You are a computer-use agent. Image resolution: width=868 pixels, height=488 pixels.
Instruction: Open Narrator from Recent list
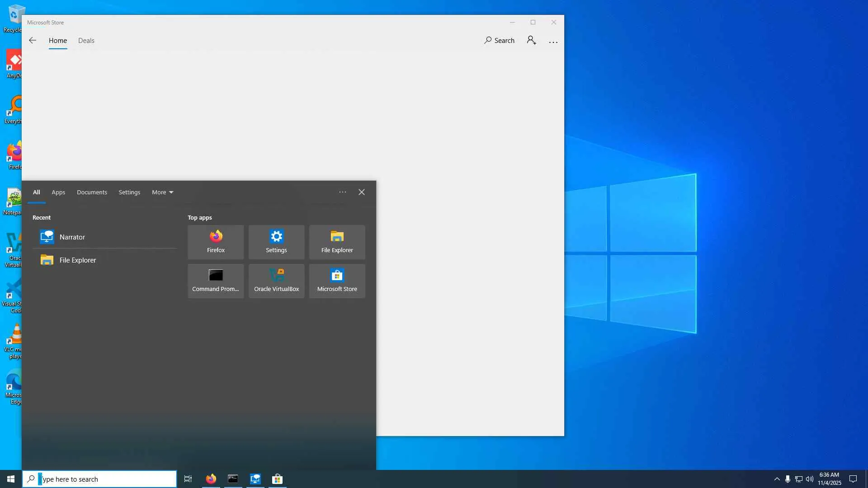[72, 237]
